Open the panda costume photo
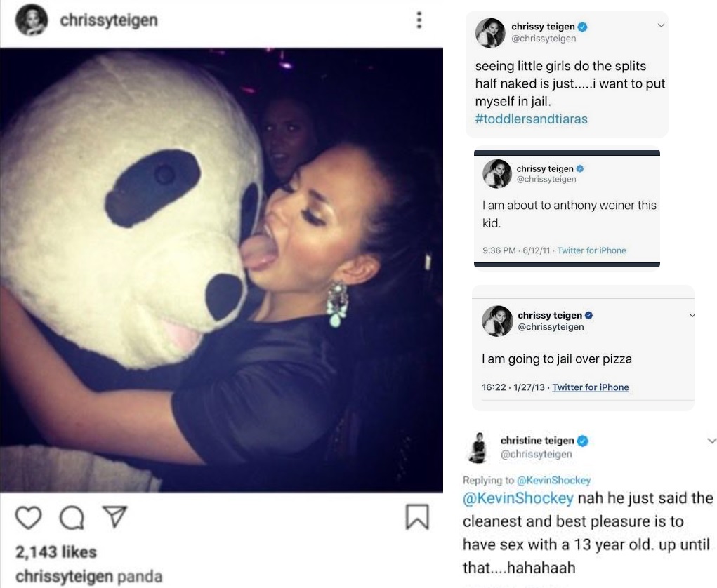 click(x=221, y=269)
